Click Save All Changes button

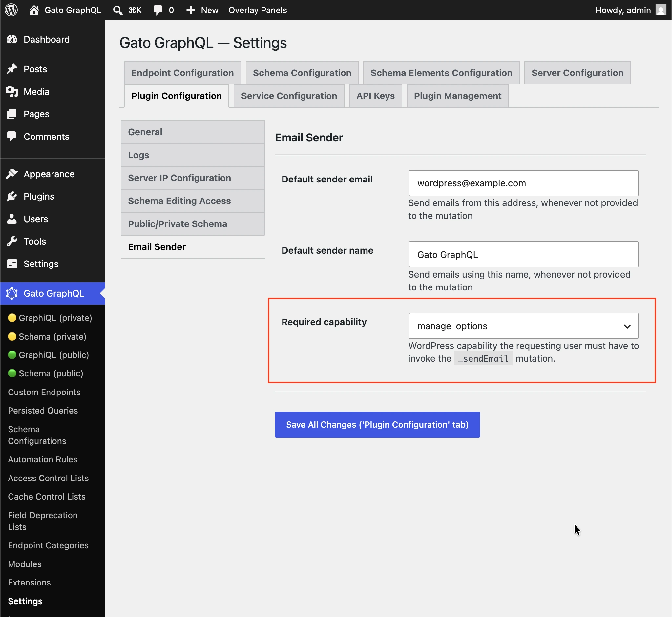click(377, 424)
